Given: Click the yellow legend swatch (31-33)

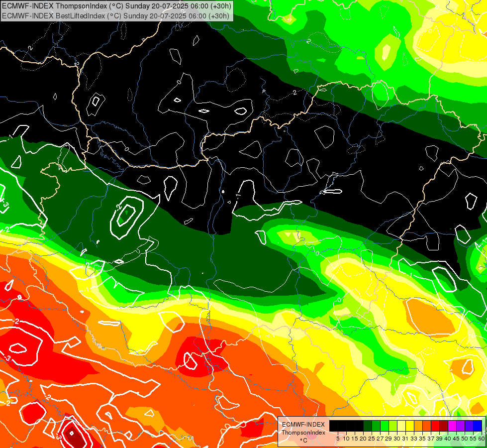Looking at the screenshot, I should (410, 426).
